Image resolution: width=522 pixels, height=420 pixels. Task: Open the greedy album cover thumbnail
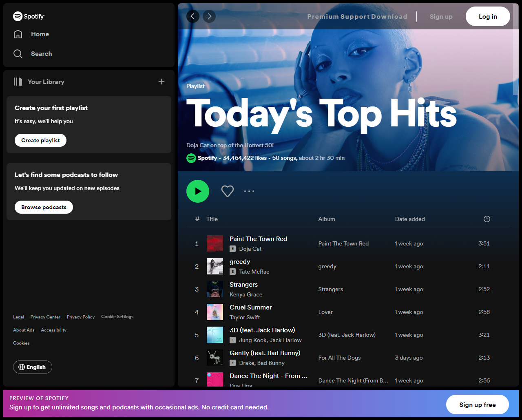(215, 266)
